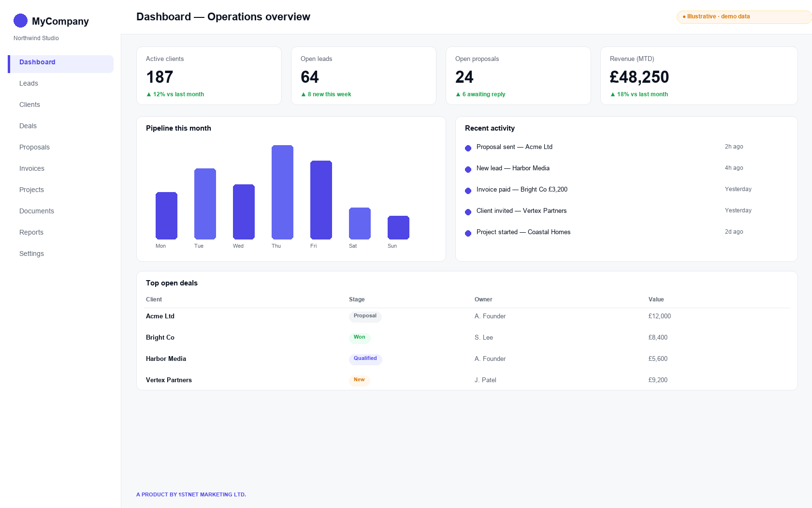The height and width of the screenshot is (508, 812).
Task: Go to Documents in the sidebar
Action: [61, 211]
